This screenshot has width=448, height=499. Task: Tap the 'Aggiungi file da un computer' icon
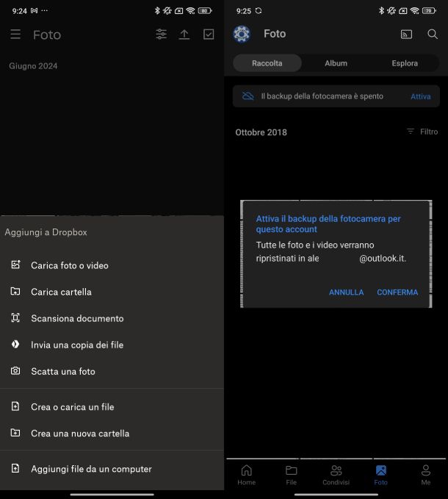click(x=15, y=468)
